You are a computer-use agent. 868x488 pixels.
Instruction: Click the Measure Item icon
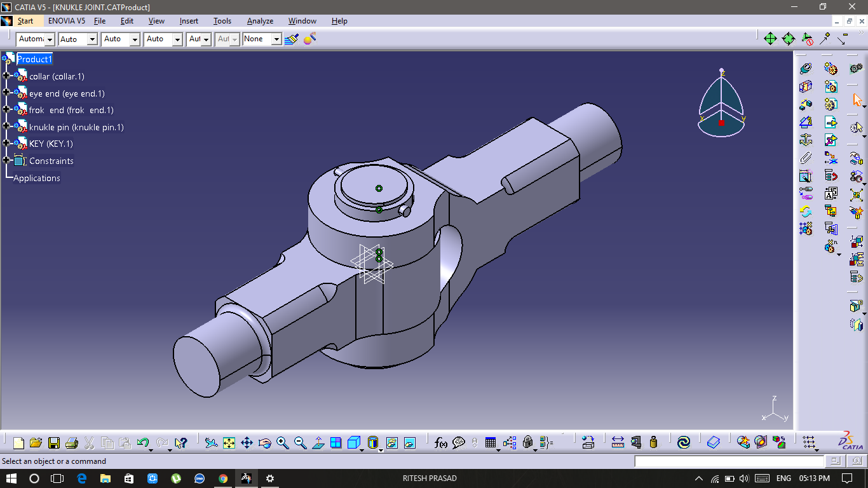pyautogui.click(x=635, y=443)
